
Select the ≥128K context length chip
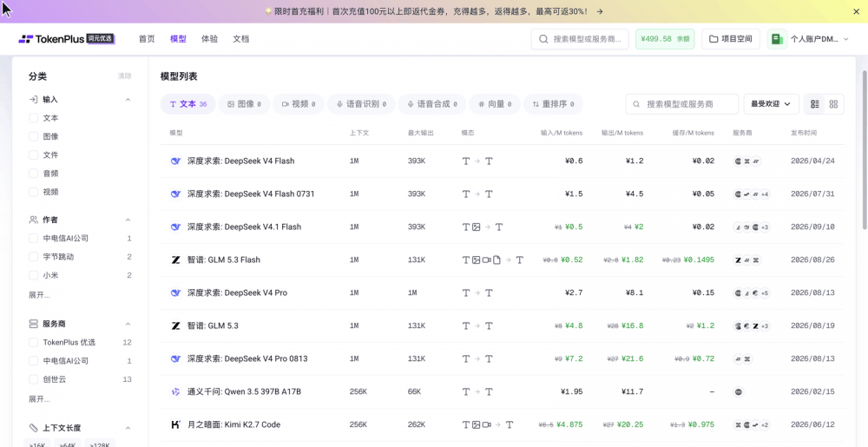pyautogui.click(x=100, y=444)
